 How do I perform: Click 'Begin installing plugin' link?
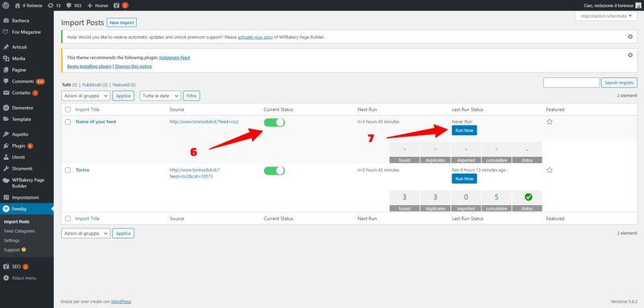coord(89,67)
